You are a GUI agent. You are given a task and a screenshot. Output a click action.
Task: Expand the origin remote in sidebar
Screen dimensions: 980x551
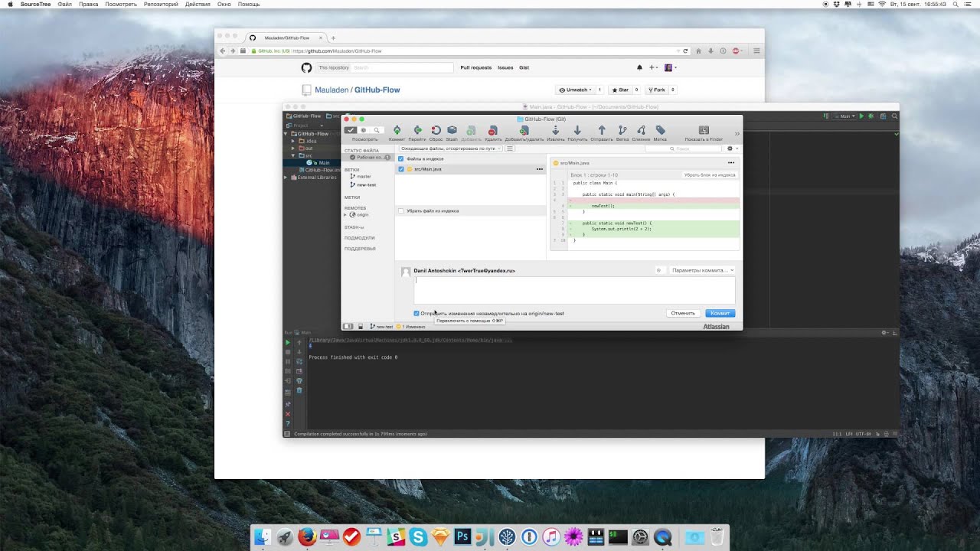[x=345, y=215]
